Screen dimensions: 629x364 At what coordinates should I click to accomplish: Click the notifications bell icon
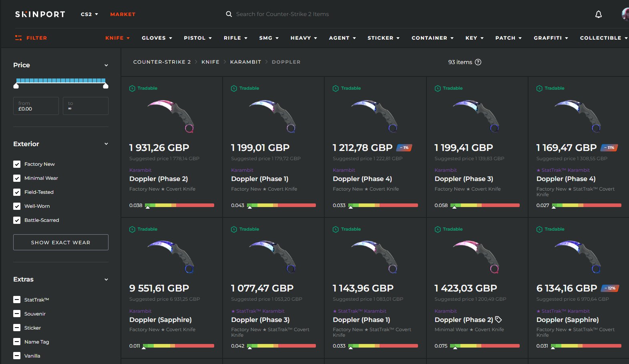599,14
